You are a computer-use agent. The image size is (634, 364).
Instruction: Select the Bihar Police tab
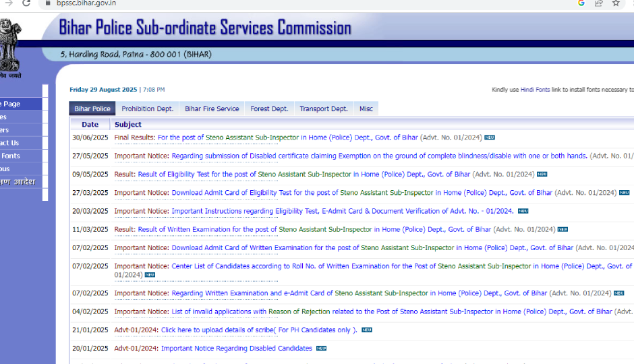click(x=92, y=109)
